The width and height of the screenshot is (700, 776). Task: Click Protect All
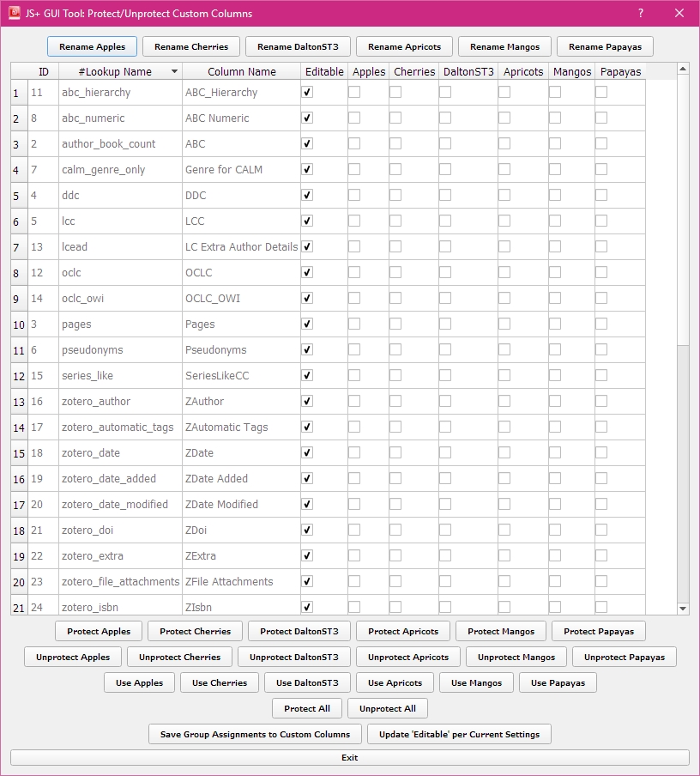point(307,708)
